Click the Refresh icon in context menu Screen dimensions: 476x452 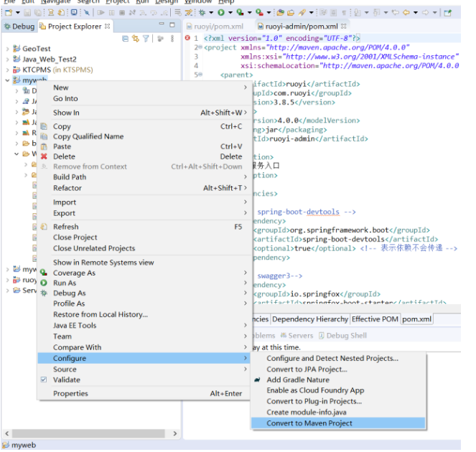tap(44, 227)
